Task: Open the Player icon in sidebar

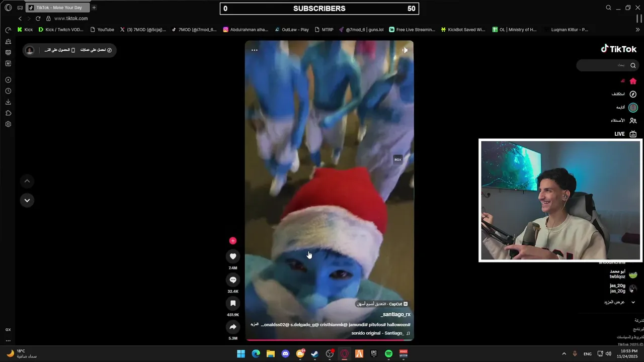Action: (x=8, y=80)
